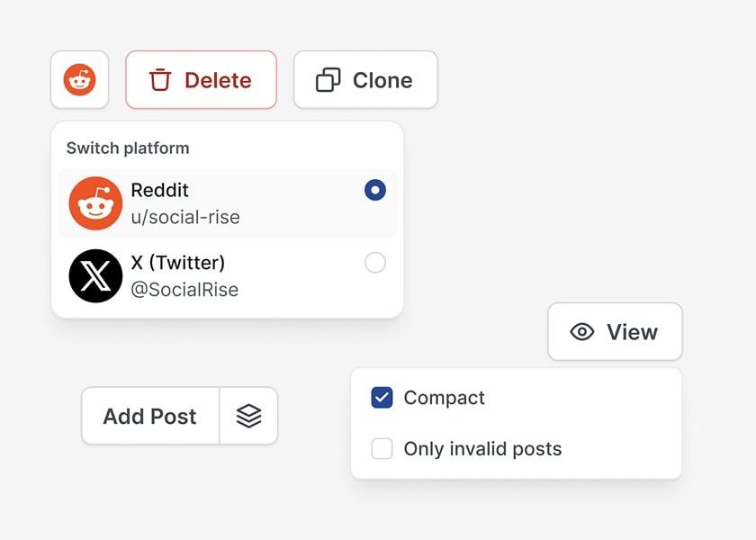Open the layers stack icon beside Add Post
Image resolution: width=756 pixels, height=540 pixels.
pos(248,416)
